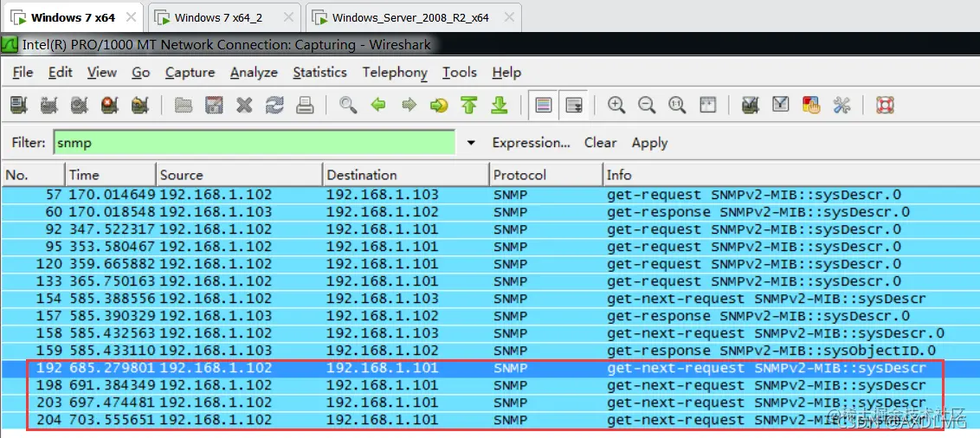This screenshot has height=438, width=980.
Task: Open the list of capture interfaces
Action: 19,105
